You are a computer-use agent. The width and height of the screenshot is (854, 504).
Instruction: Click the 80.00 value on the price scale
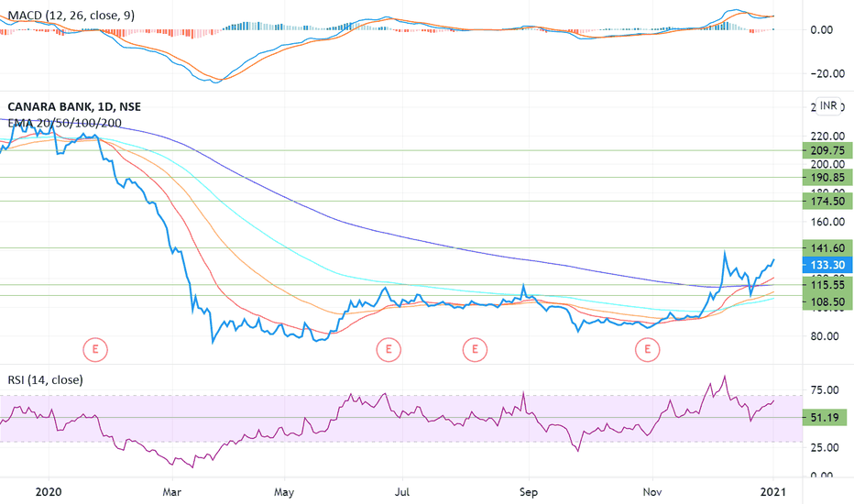(x=825, y=336)
